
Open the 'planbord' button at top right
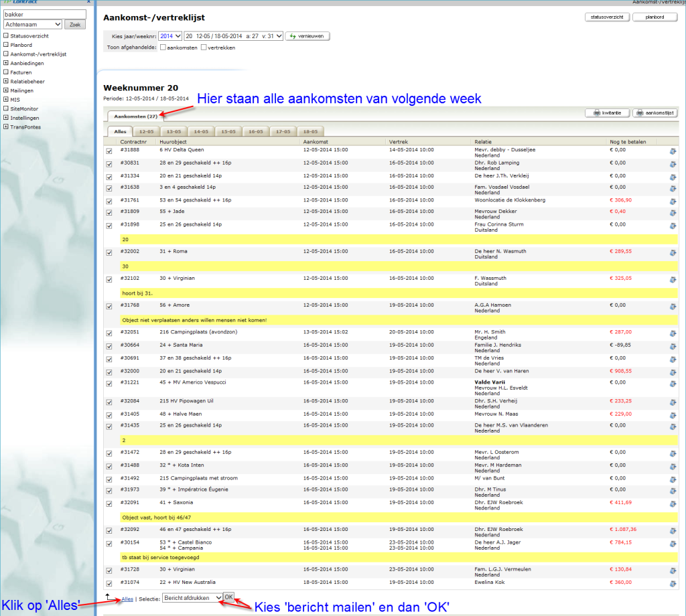point(654,17)
